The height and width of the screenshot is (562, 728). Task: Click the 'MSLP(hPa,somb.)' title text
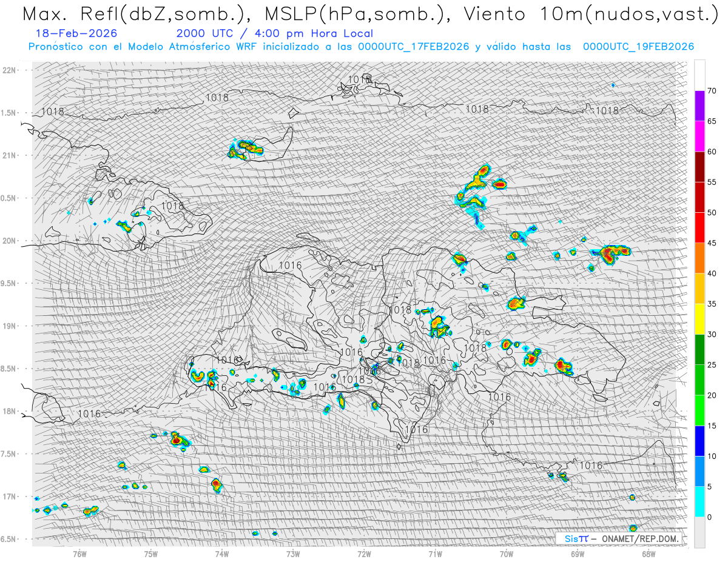358,15
